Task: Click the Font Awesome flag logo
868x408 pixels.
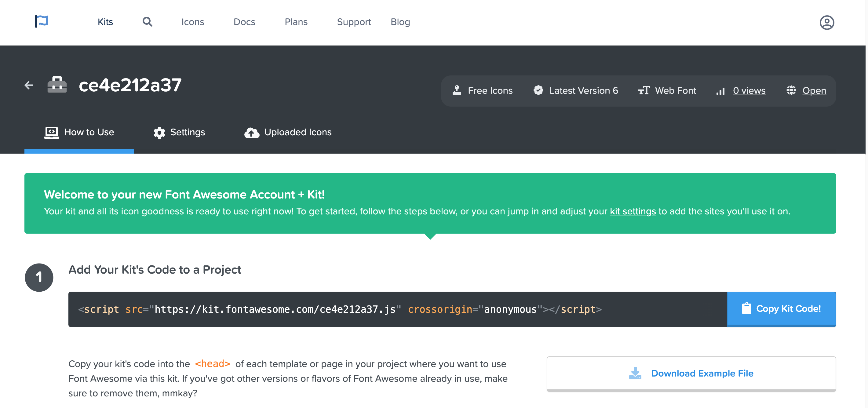Action: click(x=42, y=22)
